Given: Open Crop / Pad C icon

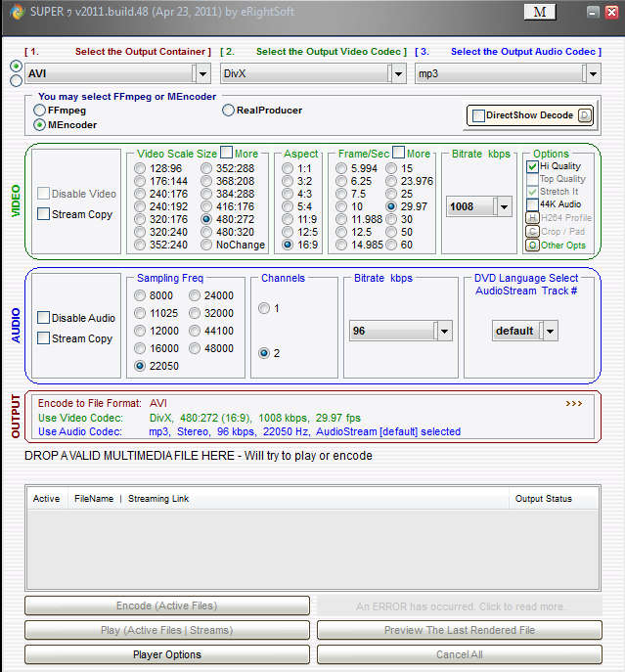Looking at the screenshot, I should (x=532, y=232).
